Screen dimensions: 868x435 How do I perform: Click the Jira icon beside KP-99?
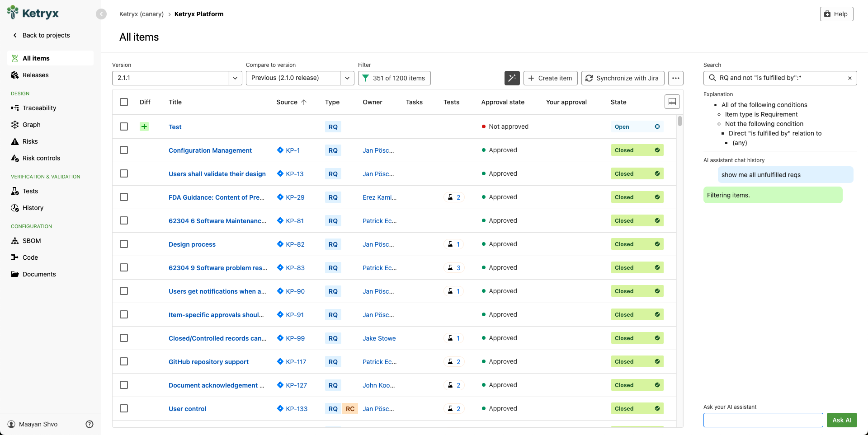pos(280,338)
